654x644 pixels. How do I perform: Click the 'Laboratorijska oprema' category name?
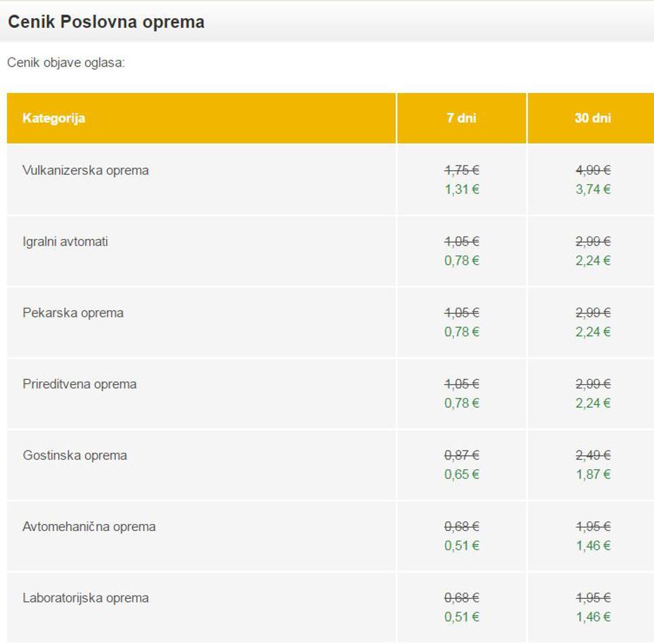tap(85, 598)
